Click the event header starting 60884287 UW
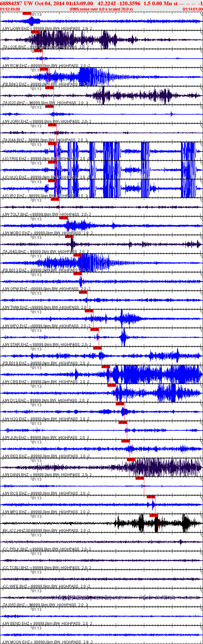Viewport: 203px width, 644px height. [x=101, y=3]
